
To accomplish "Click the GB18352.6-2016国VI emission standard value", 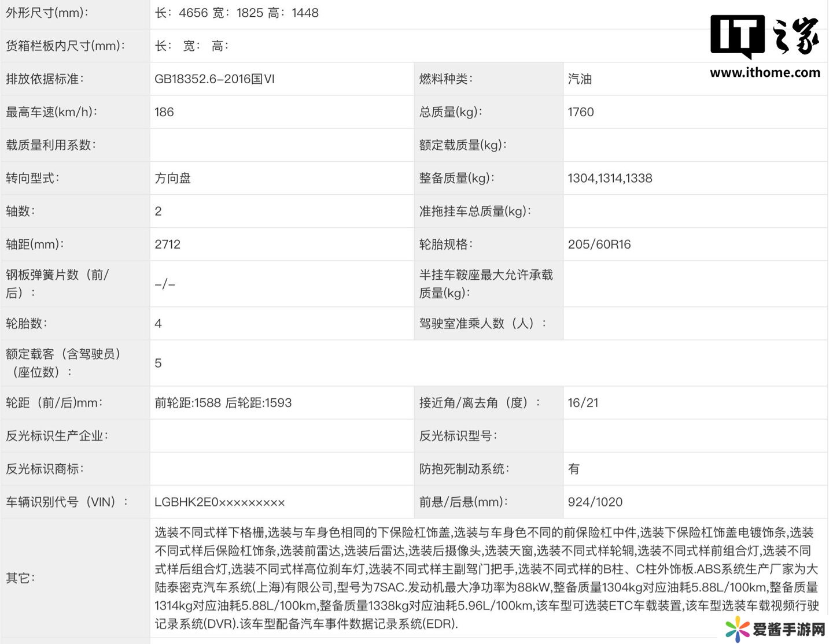I will [214, 79].
